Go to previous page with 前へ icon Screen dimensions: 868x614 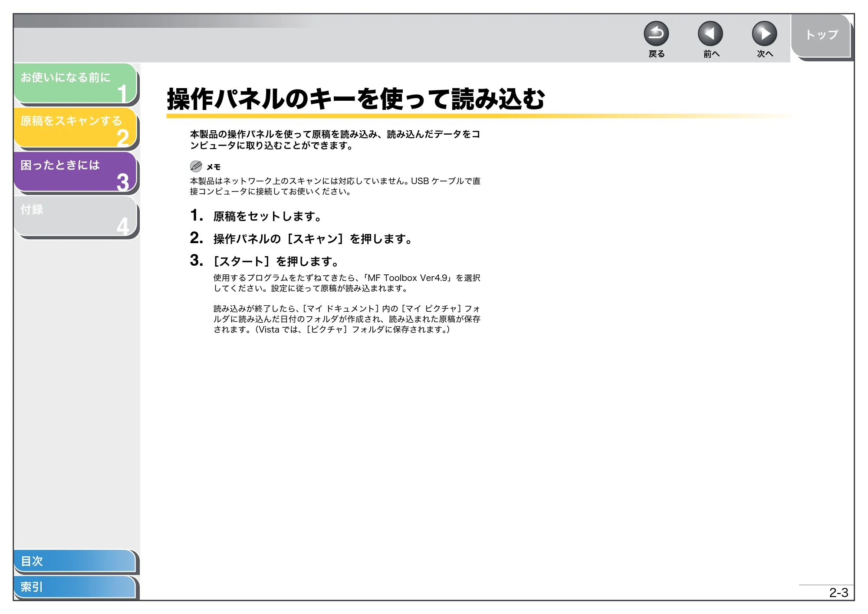tap(710, 33)
